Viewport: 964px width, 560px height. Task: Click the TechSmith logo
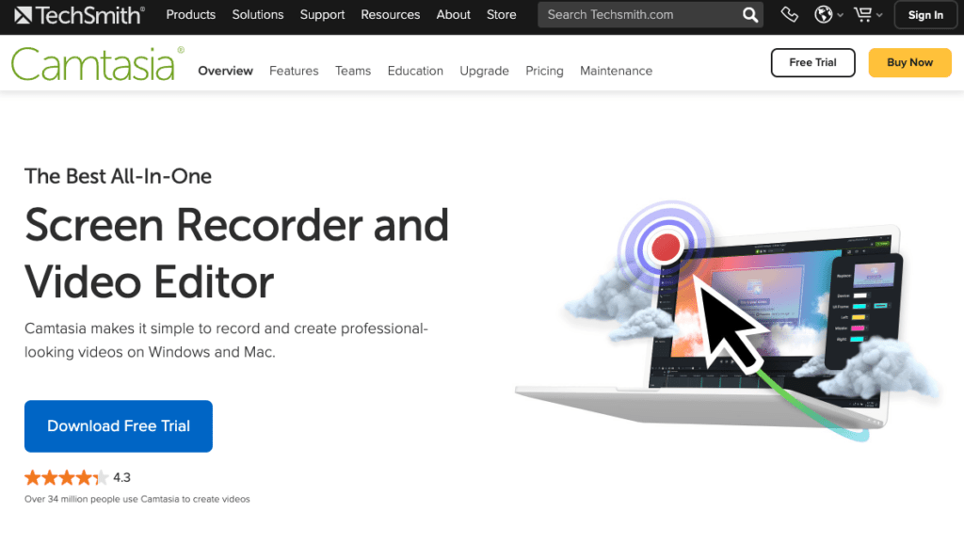pos(79,15)
